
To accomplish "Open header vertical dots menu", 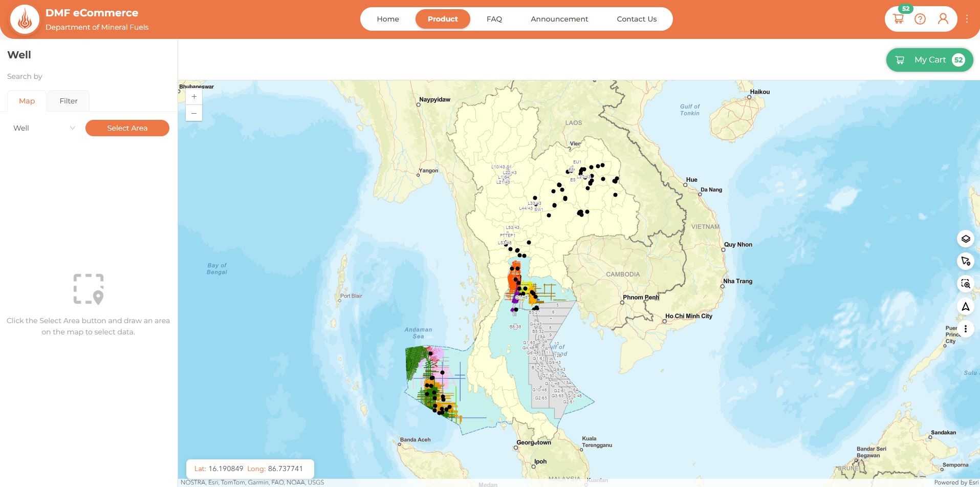I will [x=967, y=19].
